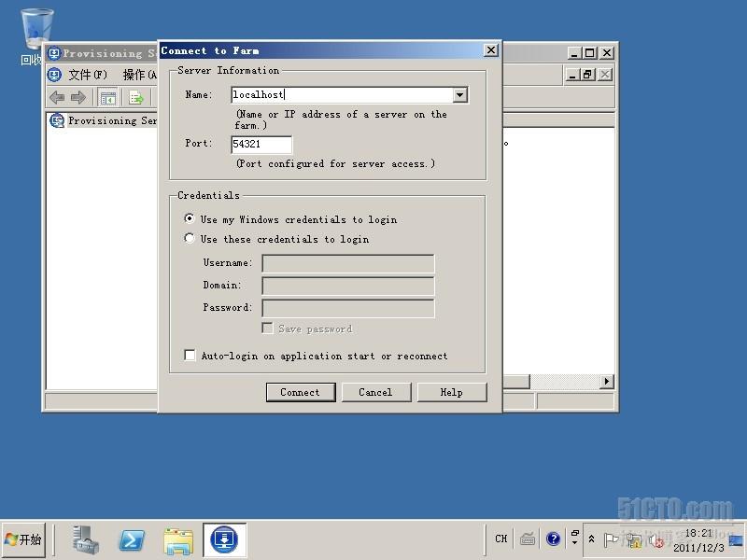Click the keyboard icon on the language bar
747x560 pixels.
(528, 539)
